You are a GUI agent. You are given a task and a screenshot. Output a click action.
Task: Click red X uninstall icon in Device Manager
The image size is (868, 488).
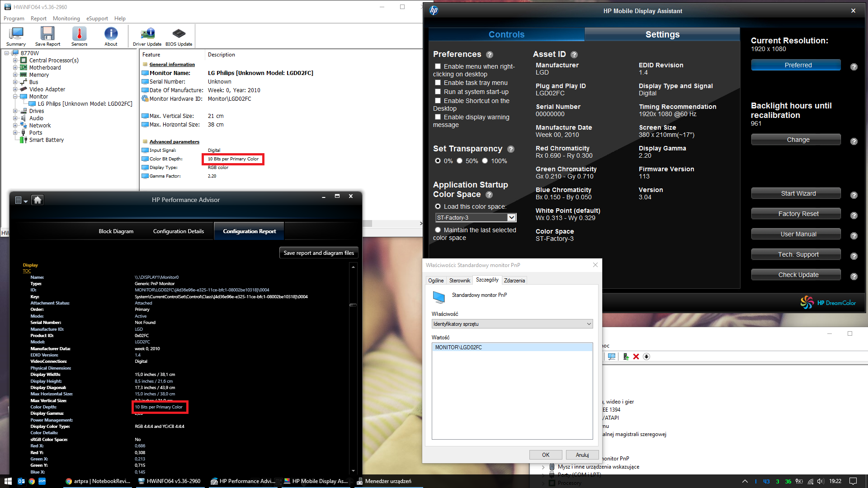click(636, 357)
